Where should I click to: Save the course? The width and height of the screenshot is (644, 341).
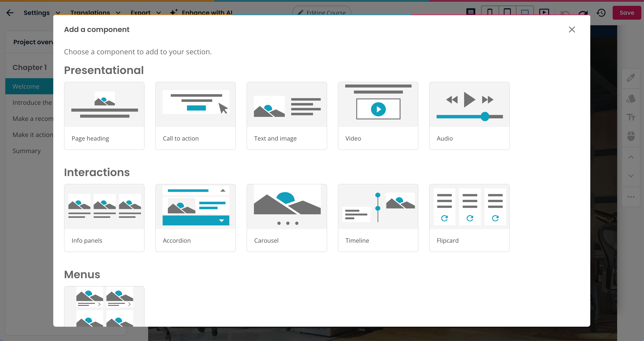[627, 13]
